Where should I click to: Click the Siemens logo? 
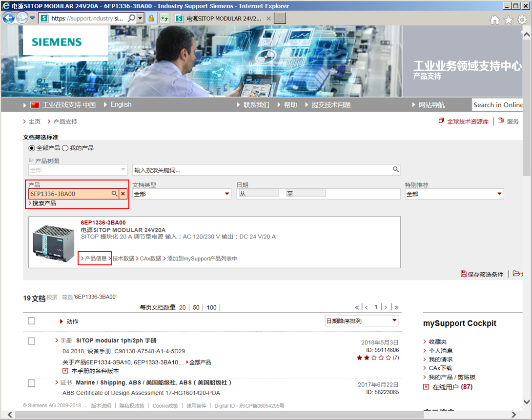pos(57,42)
